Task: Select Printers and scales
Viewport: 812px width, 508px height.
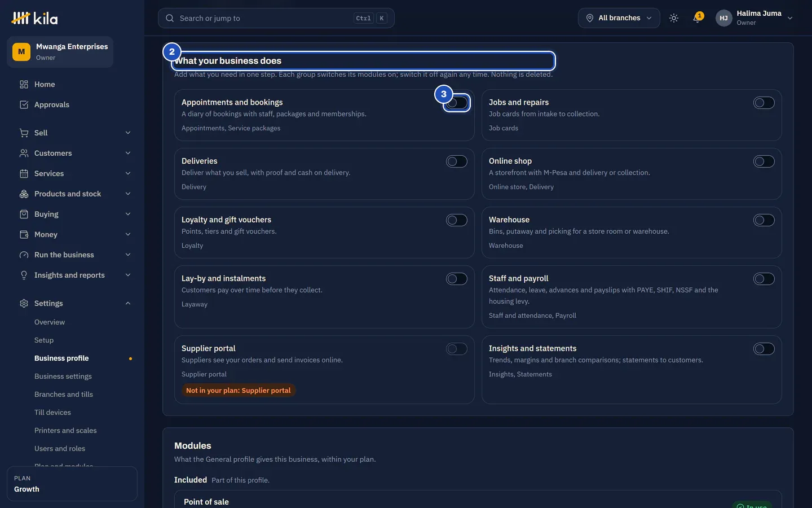Action: pos(65,431)
